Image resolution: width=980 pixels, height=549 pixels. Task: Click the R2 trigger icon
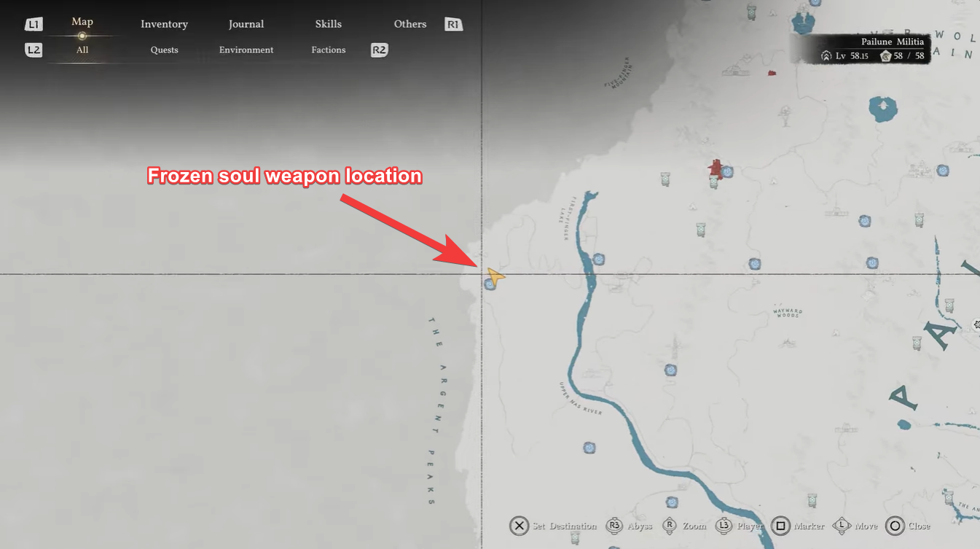(379, 50)
